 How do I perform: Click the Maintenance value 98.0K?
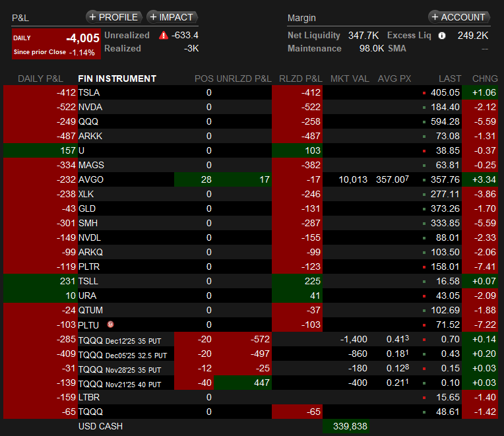point(371,49)
